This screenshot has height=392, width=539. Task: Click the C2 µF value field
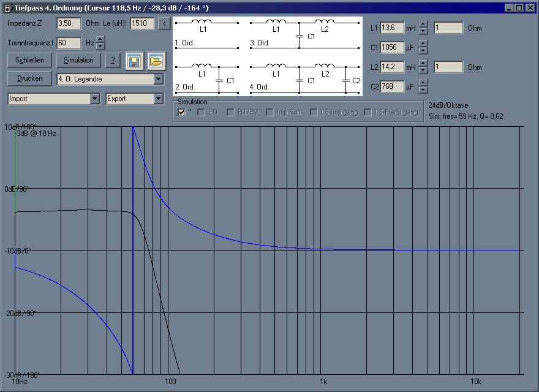(x=392, y=86)
